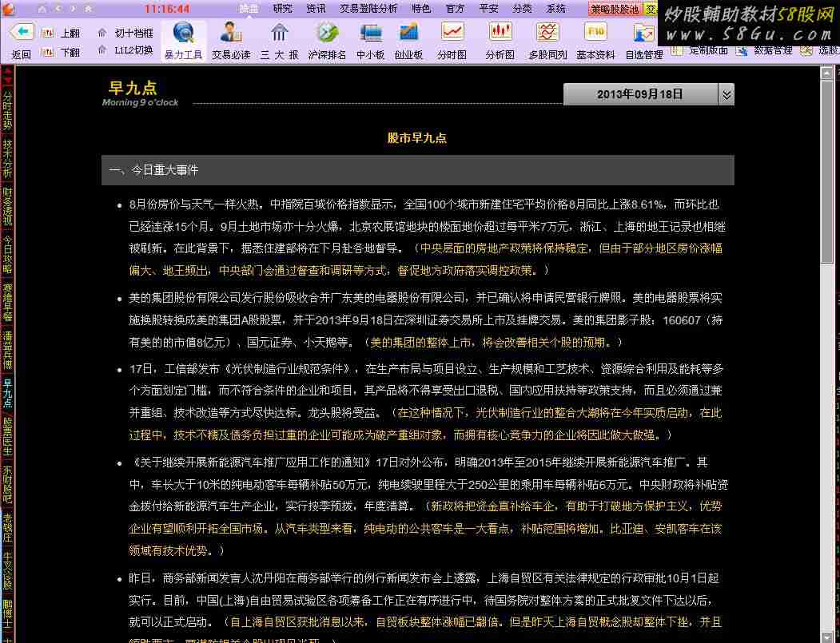
Task: Select the 早九点 sidebar tab
Action: [x=7, y=394]
